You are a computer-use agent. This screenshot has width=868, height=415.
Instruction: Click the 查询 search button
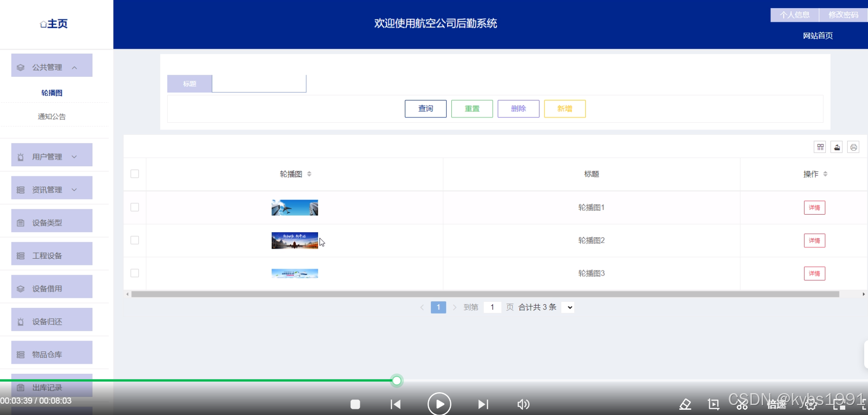click(426, 109)
